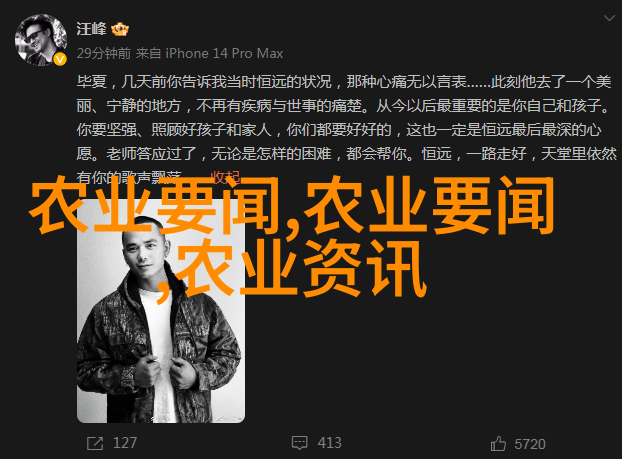Open 汪峰's profile avatar
Viewport: 622px width, 459px height.
click(x=41, y=40)
